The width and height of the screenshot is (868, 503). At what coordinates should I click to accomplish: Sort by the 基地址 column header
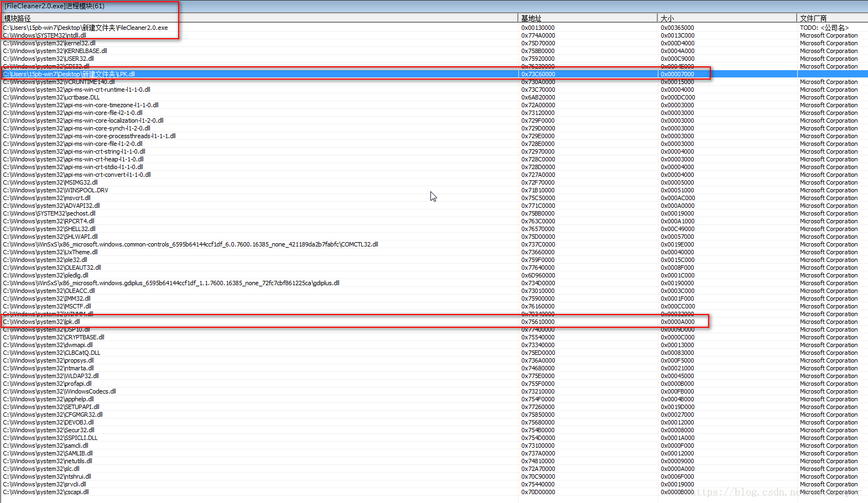(588, 18)
